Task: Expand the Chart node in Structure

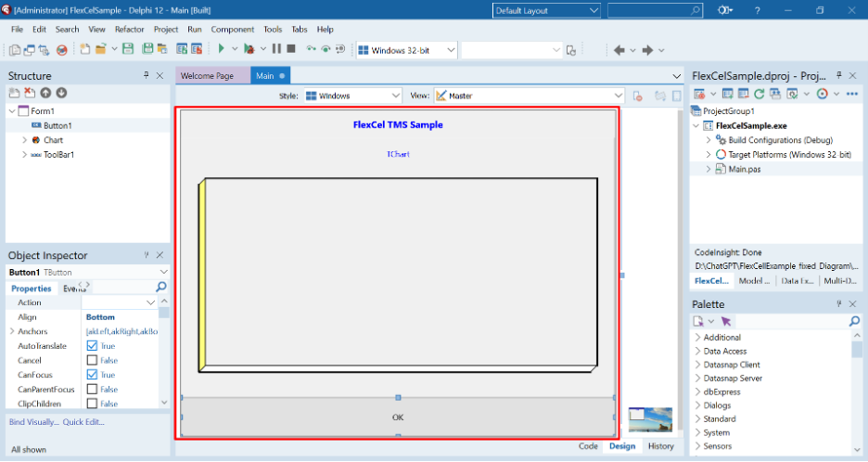Action: tap(24, 140)
